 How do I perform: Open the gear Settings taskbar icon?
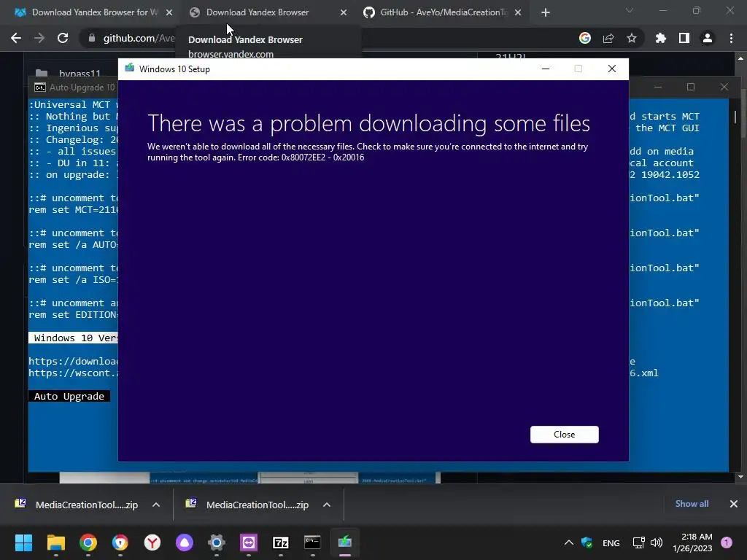(x=216, y=542)
